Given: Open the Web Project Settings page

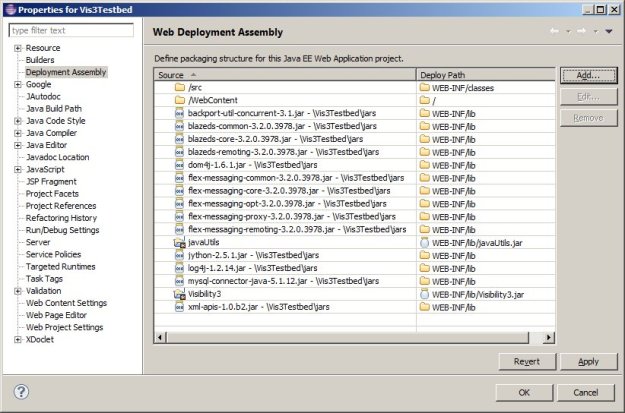Looking at the screenshot, I should pyautogui.click(x=65, y=327).
